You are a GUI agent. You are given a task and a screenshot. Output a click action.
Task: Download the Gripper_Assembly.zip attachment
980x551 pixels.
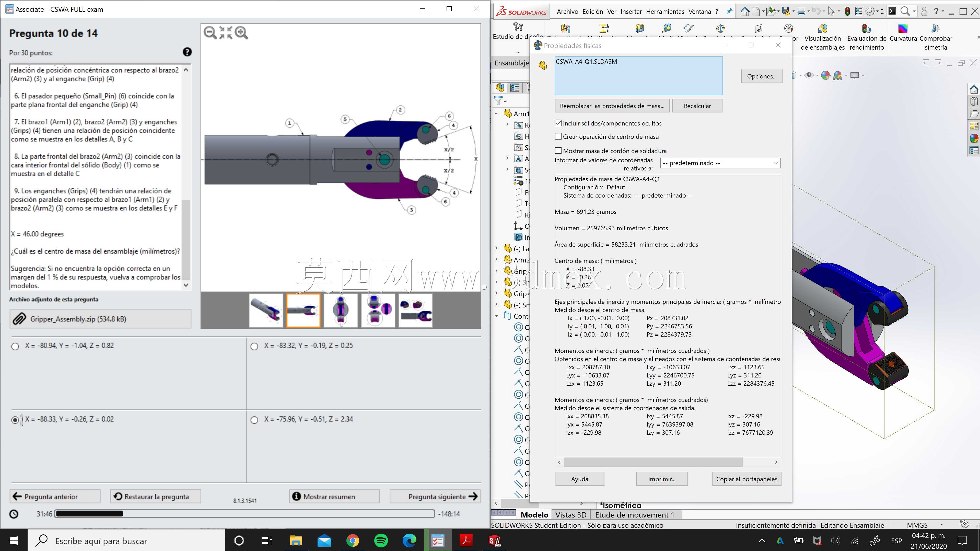click(x=100, y=319)
